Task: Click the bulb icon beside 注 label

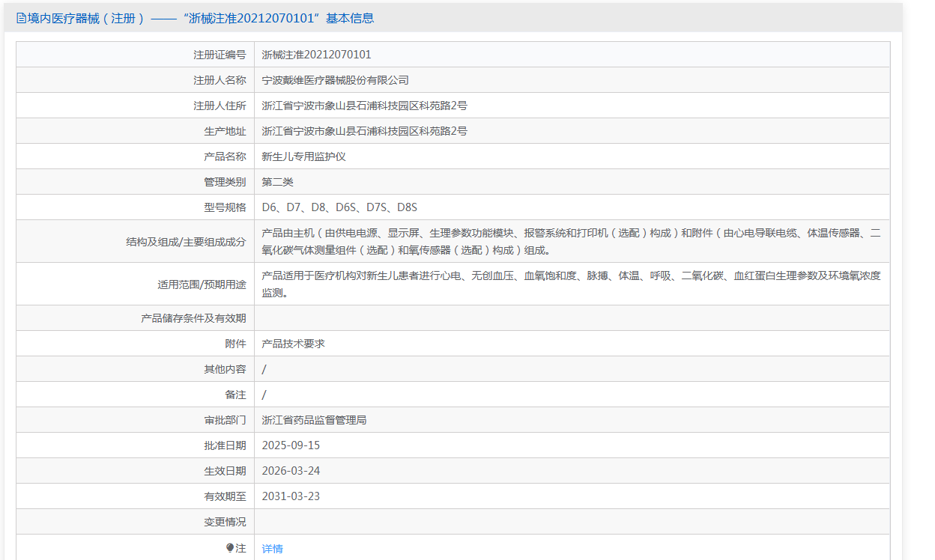Action: pyautogui.click(x=230, y=548)
